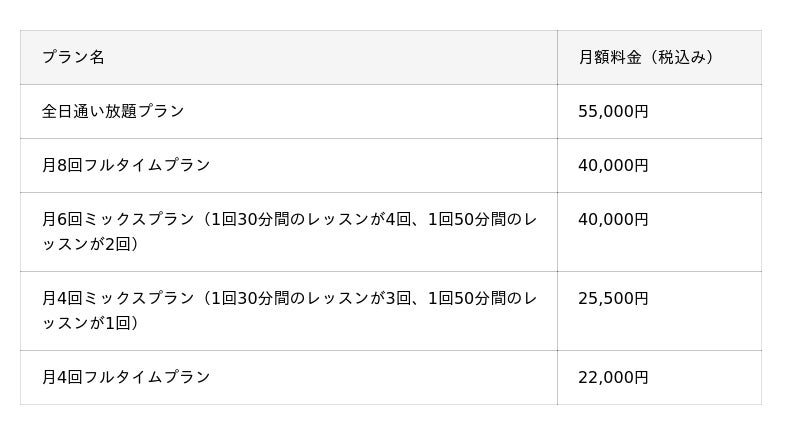Select the 月4回フルタイムプラン plan name
This screenshot has height=435, width=800.
(x=126, y=377)
